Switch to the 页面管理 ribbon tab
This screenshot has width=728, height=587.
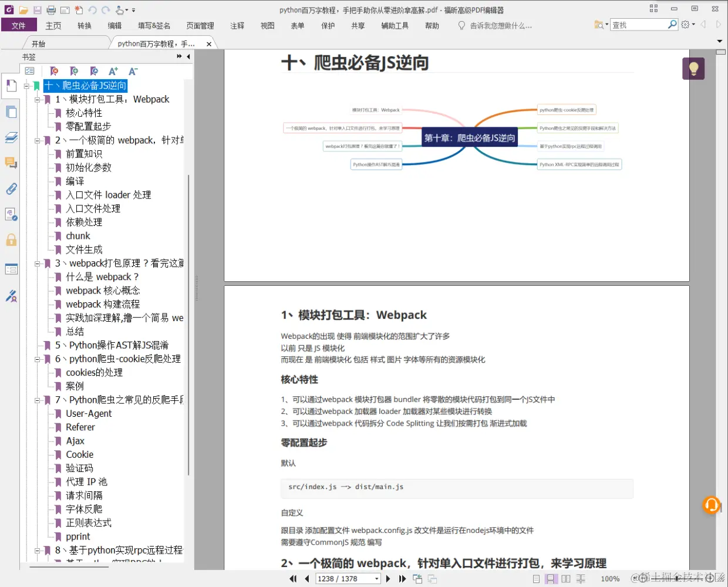pos(200,25)
